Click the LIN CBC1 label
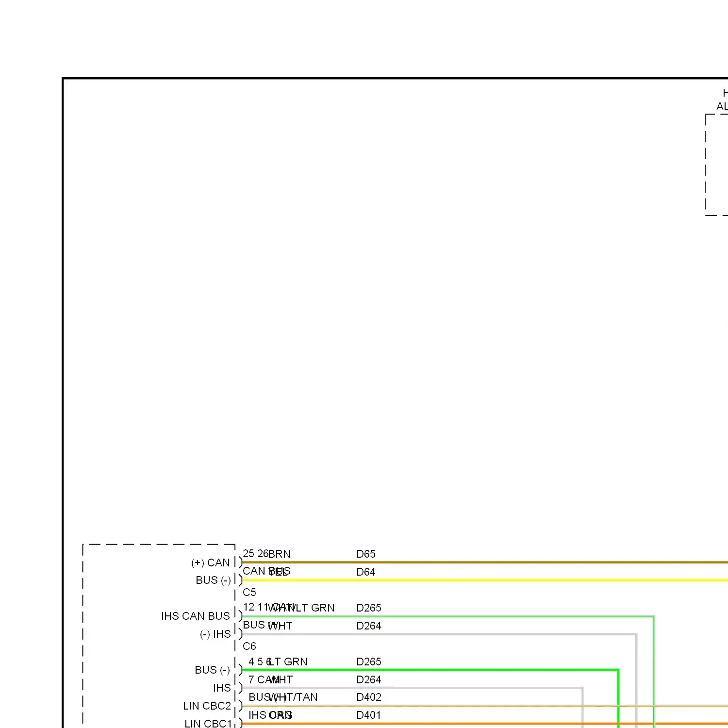 pyautogui.click(x=208, y=723)
